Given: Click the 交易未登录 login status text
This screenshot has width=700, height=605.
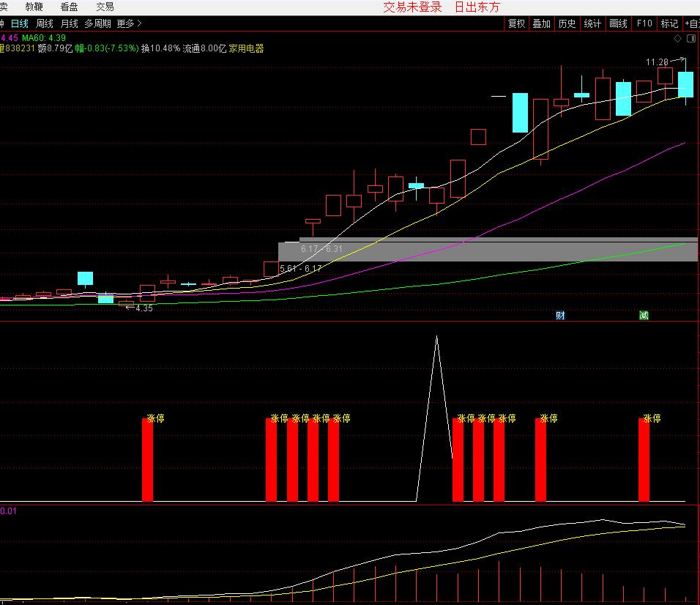Looking at the screenshot, I should coord(413,7).
